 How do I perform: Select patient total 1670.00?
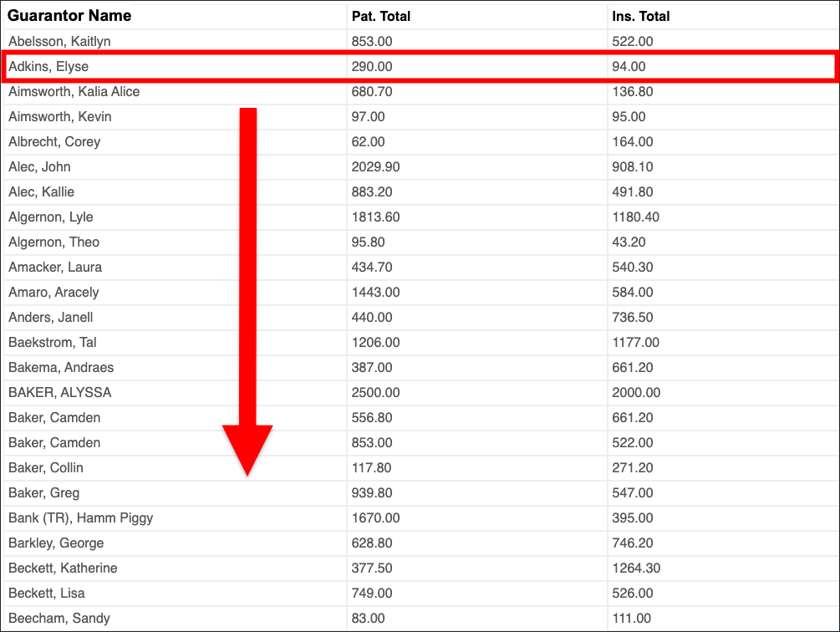375,518
